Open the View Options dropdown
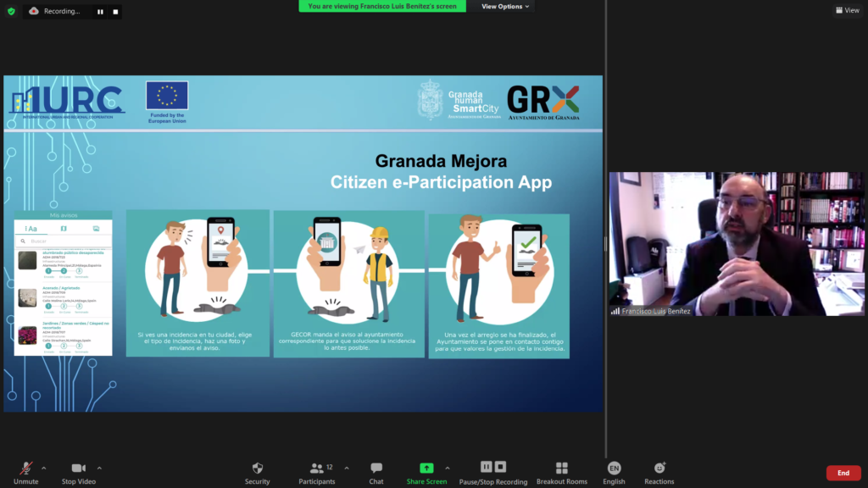 (x=505, y=6)
